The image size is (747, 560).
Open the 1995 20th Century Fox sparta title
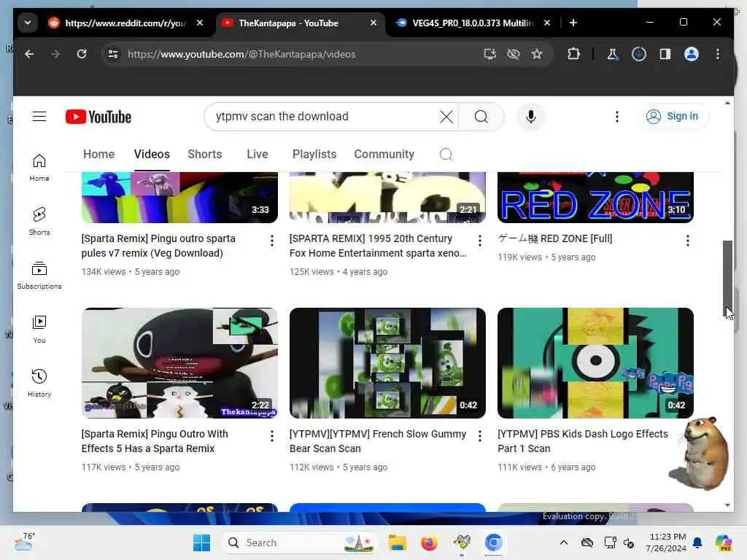click(379, 246)
